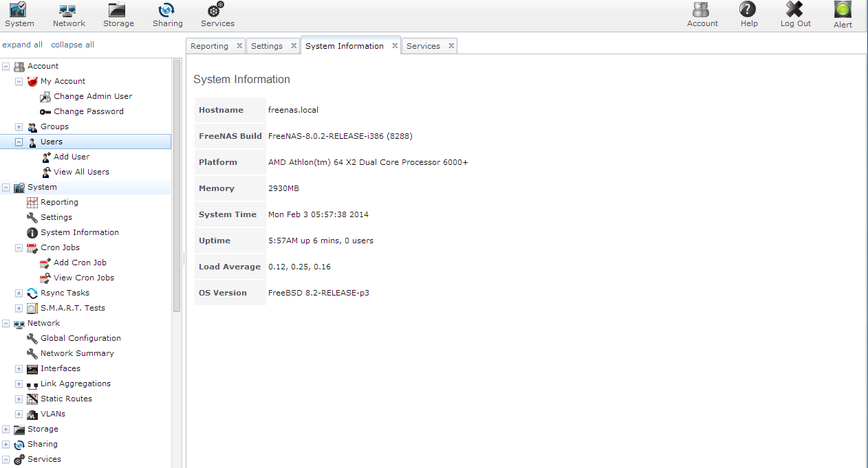Select Change Admin User tree entry
Viewport: 868px width, 468px height.
coord(93,96)
